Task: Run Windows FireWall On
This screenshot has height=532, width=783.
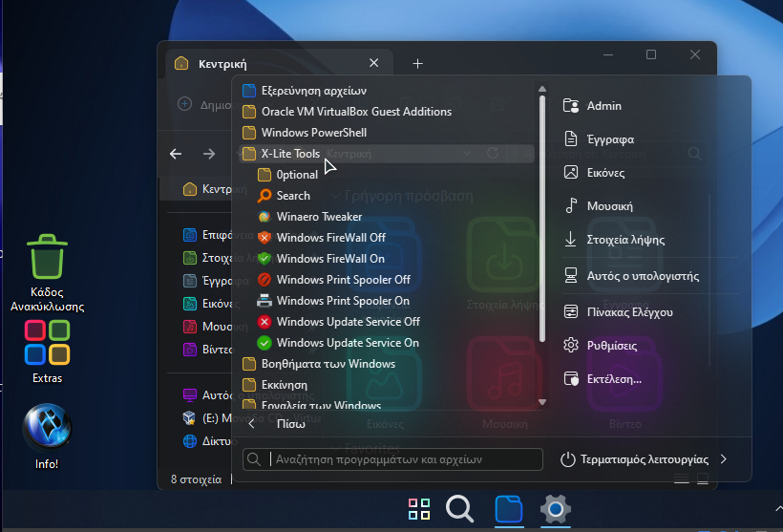Action: tap(321, 258)
